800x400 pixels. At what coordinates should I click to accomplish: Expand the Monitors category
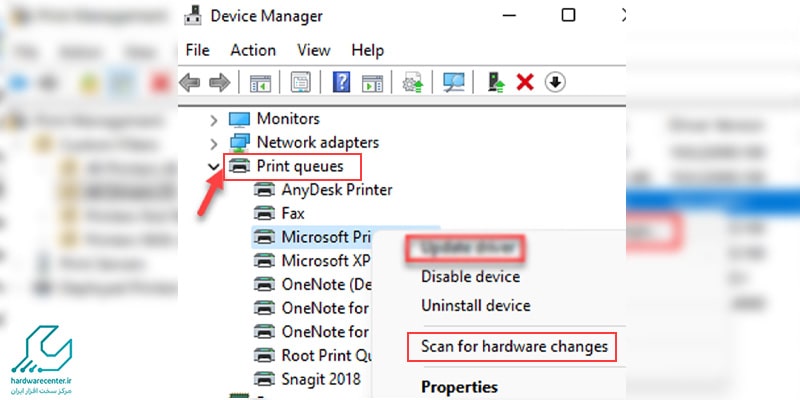[x=214, y=120]
